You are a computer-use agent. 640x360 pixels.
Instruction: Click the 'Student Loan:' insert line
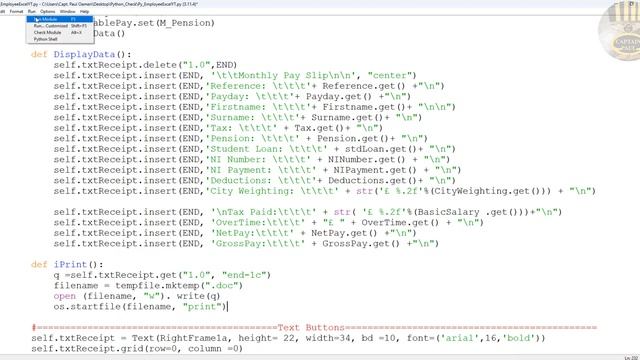(x=254, y=149)
